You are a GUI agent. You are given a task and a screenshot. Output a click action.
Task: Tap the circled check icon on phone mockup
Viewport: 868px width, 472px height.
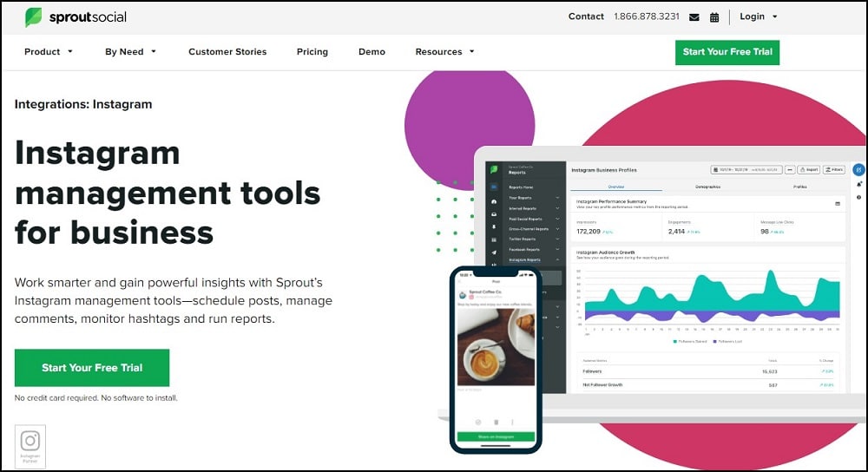click(x=477, y=423)
